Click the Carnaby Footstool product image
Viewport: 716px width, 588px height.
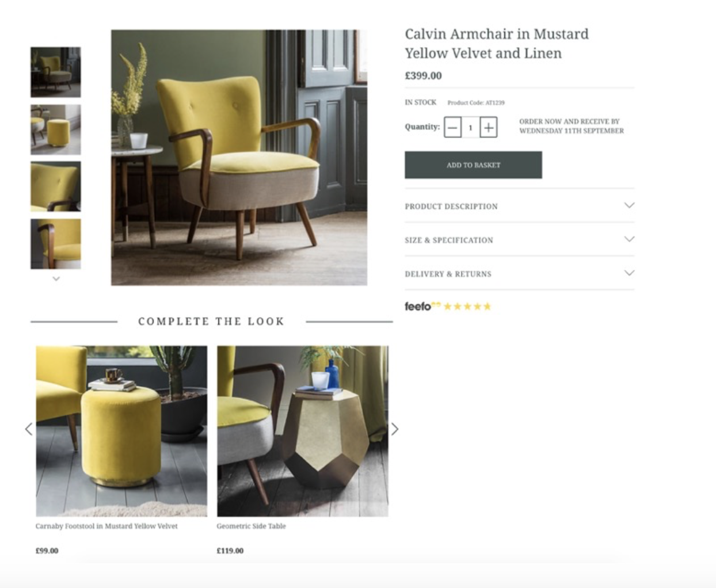tap(121, 431)
